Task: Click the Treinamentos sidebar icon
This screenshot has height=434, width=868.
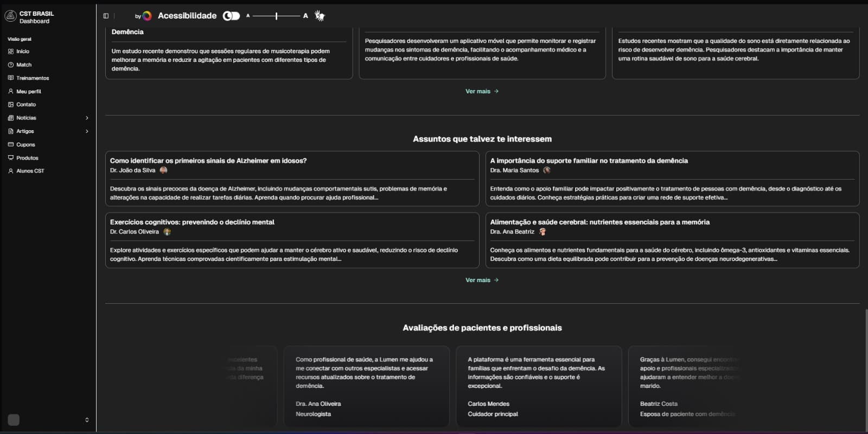Action: coord(11,78)
